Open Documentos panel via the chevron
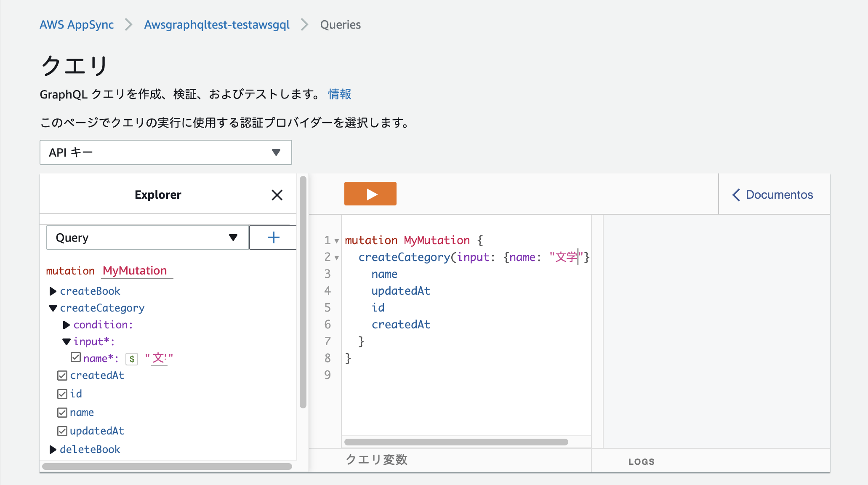This screenshot has height=485, width=868. (x=736, y=195)
